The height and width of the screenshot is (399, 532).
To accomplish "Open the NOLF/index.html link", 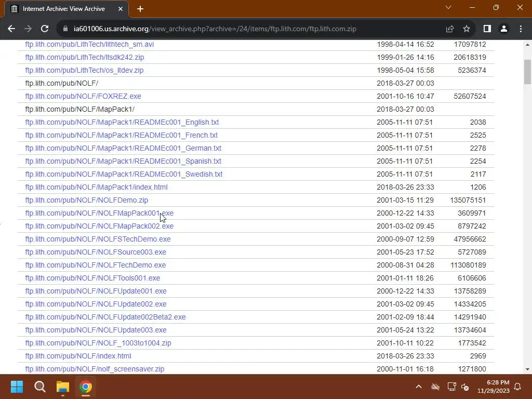I will [x=78, y=356].
